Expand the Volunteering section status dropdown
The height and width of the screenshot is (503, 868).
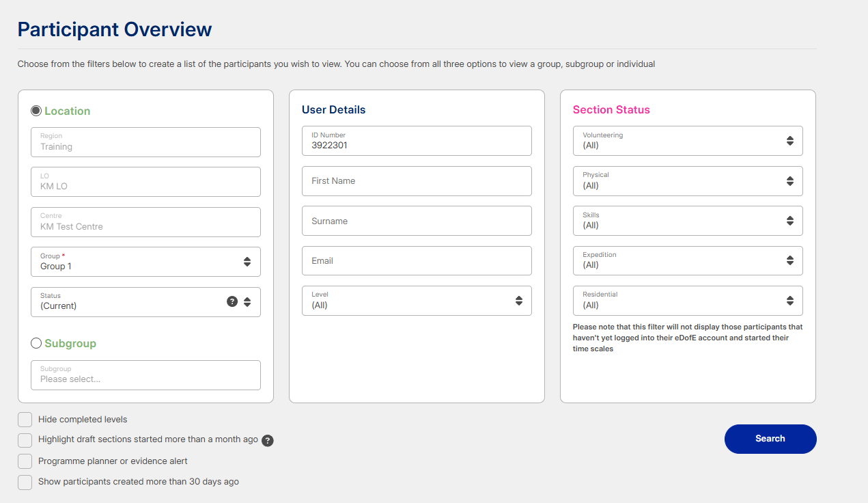click(687, 141)
